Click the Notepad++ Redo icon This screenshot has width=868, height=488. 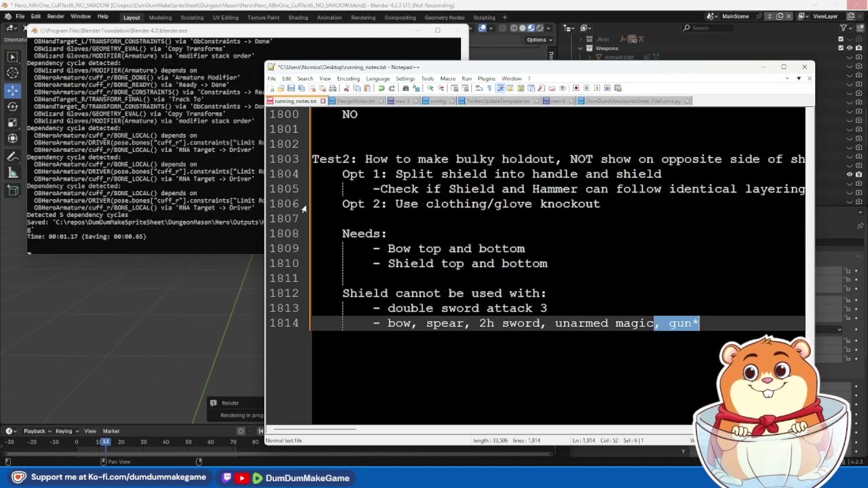(x=391, y=88)
